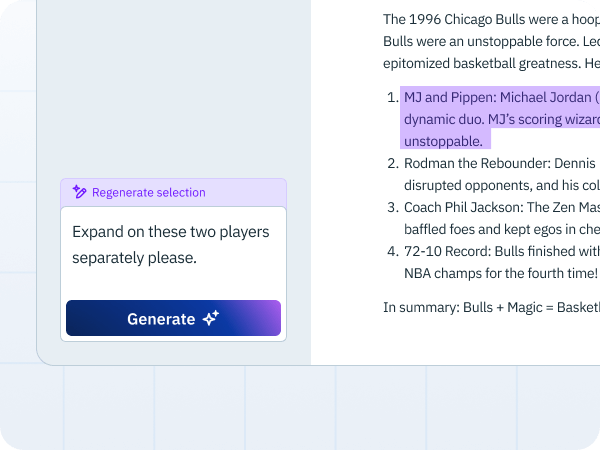
Task: Click the 72-10 Record list item
Action: pyautogui.click(x=502, y=262)
